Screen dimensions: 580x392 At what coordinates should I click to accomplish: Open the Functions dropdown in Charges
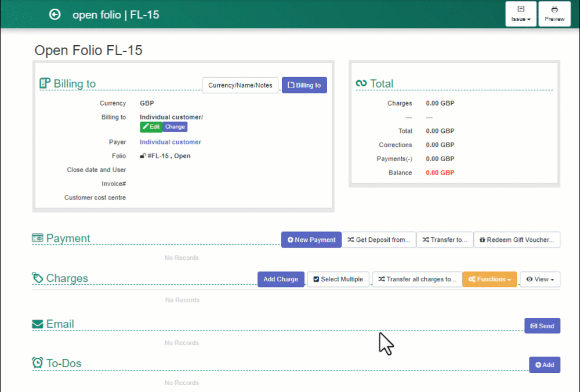(489, 279)
